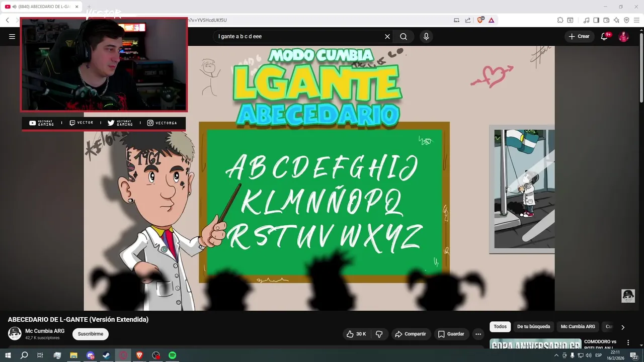Open the Mc Cumbia ARG channel avatar
Viewport: 644px width, 362px height.
[x=15, y=333]
